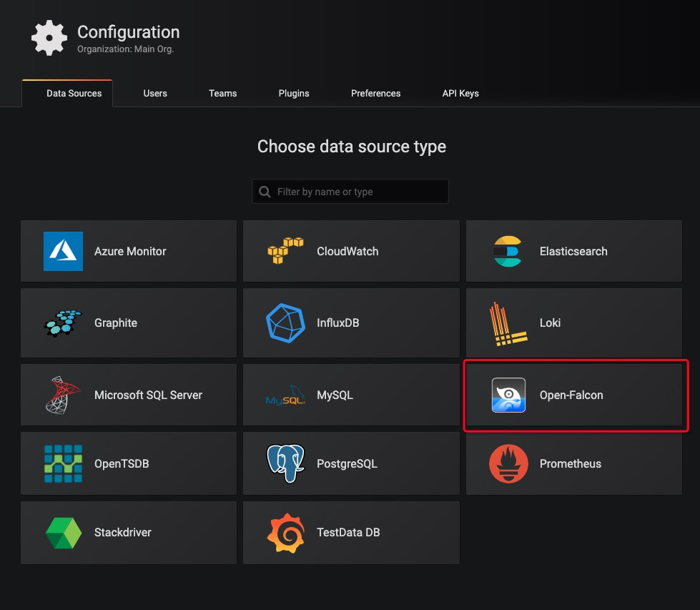Choose the TestData DB label
Image resolution: width=700 pixels, height=610 pixels.
click(x=348, y=532)
